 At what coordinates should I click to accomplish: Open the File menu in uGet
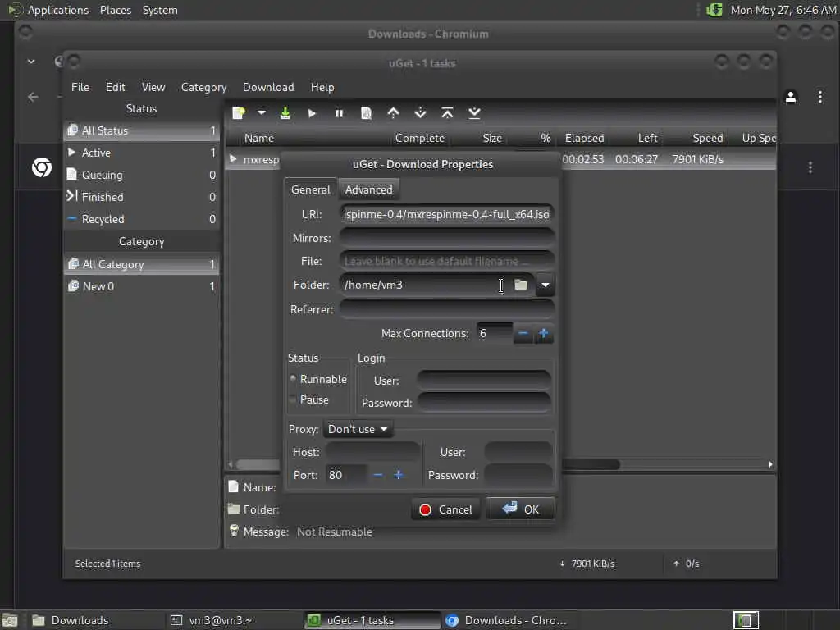tap(80, 87)
